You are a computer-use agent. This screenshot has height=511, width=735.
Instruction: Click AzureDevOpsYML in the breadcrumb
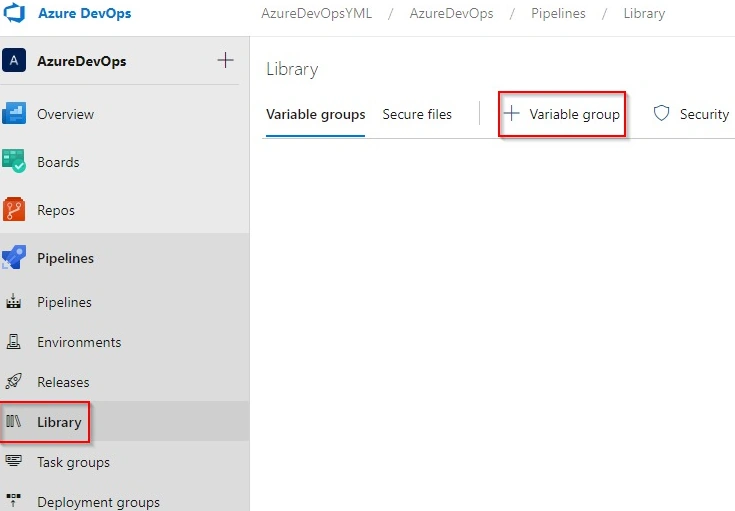[316, 13]
